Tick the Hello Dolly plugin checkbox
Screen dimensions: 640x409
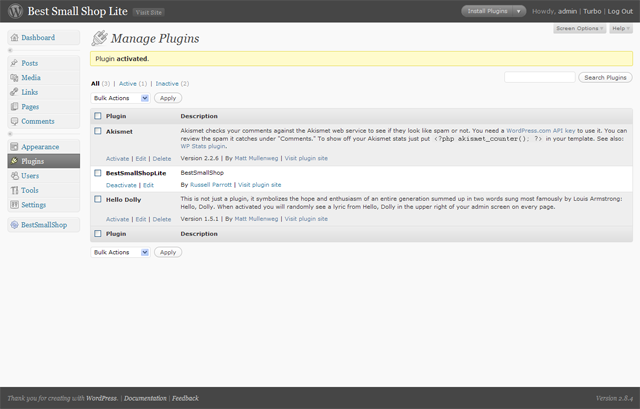coord(98,199)
